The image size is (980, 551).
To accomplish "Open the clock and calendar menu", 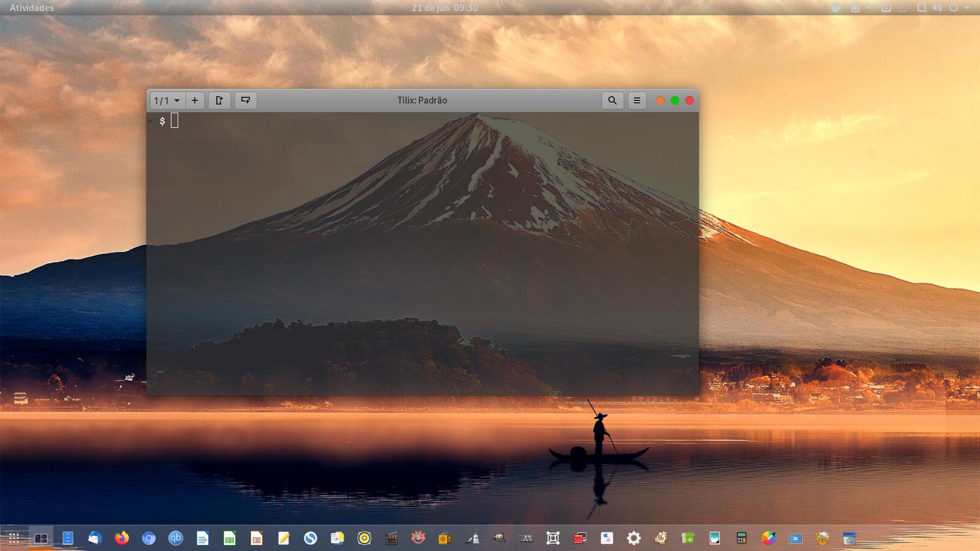I will (x=445, y=8).
